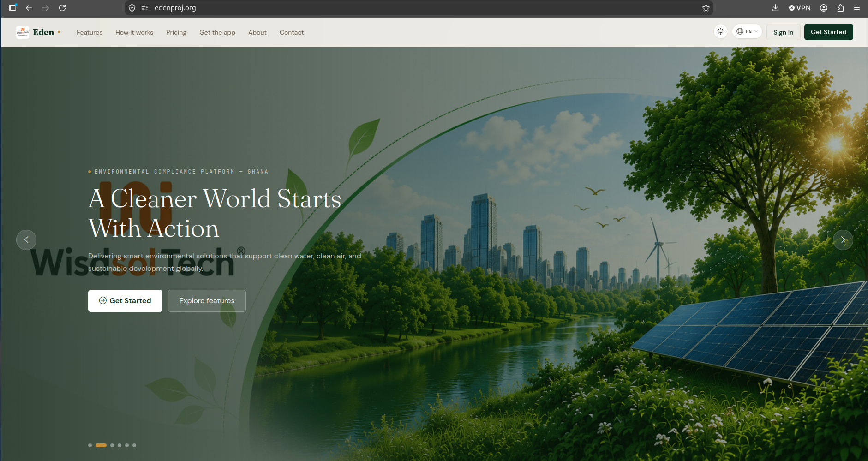
Task: Click the browser forward arrow
Action: pyautogui.click(x=46, y=8)
